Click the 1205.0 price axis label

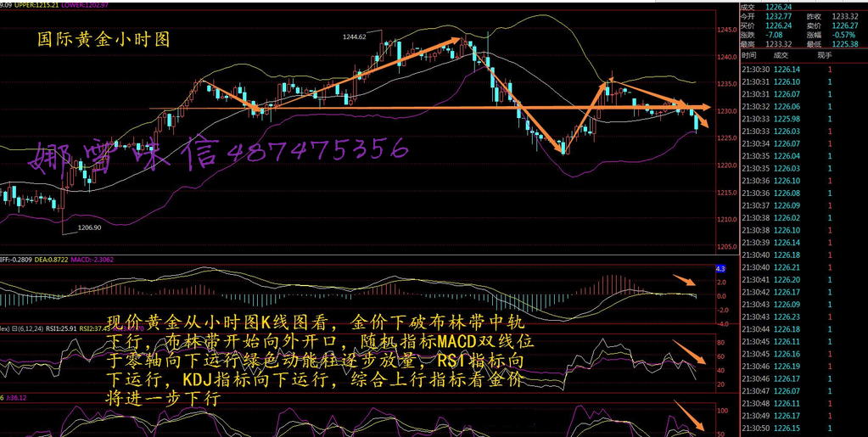click(726, 247)
